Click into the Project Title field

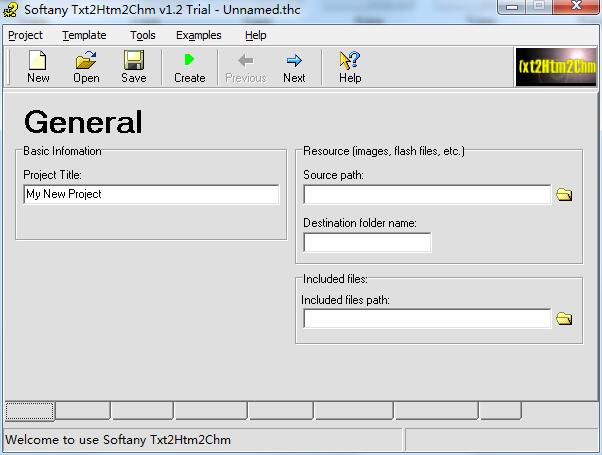(151, 194)
